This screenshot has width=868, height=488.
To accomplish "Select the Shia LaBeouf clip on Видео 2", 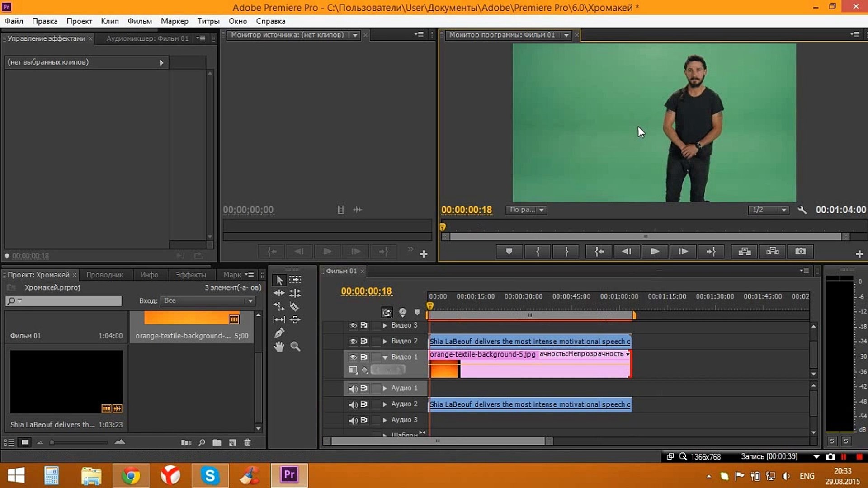I will click(529, 341).
